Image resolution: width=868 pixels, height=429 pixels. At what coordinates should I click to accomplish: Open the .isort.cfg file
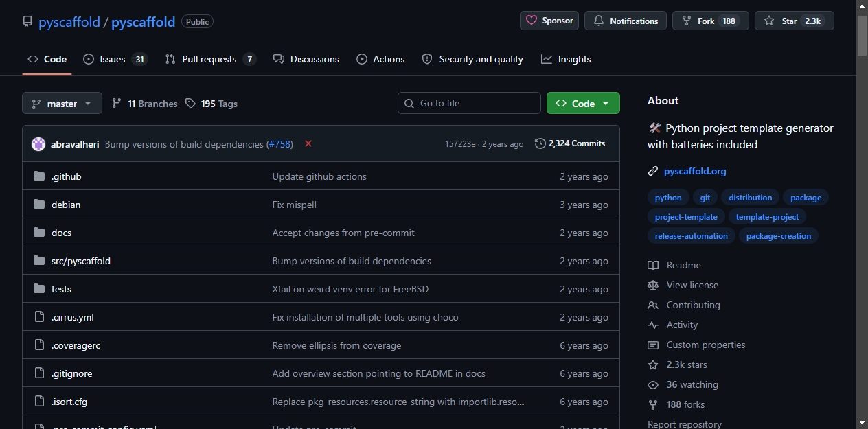coord(69,402)
